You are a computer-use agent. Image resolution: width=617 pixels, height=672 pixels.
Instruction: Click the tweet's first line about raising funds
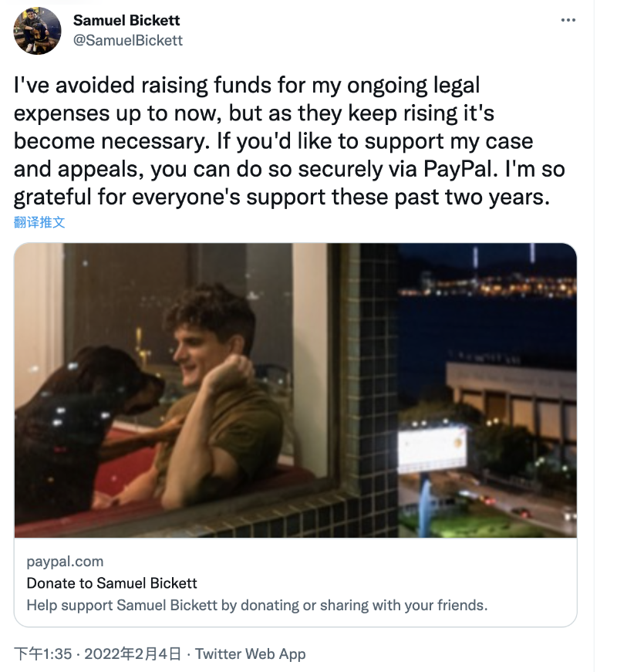click(247, 86)
